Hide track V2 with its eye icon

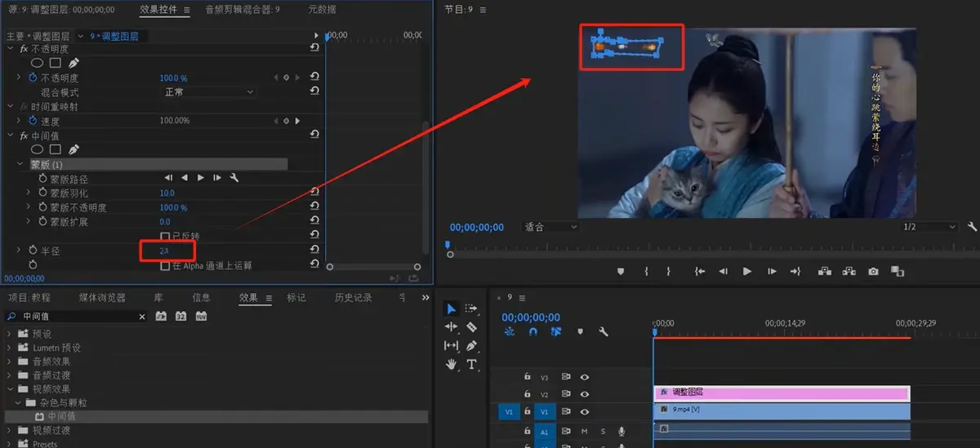(585, 394)
